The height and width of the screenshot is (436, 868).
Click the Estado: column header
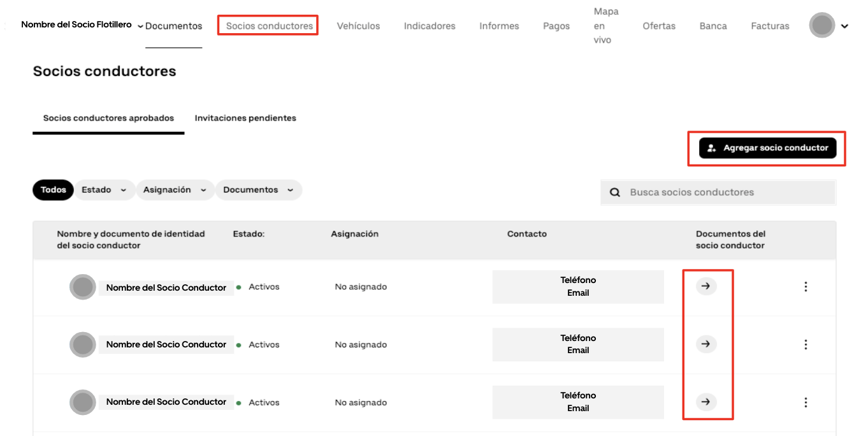point(249,234)
